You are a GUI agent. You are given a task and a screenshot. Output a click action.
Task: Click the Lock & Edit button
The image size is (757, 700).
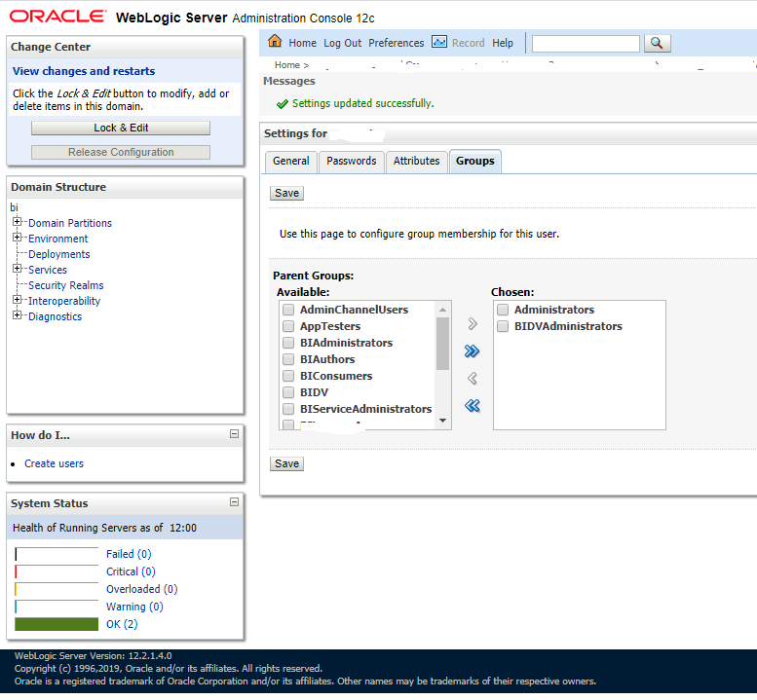121,128
